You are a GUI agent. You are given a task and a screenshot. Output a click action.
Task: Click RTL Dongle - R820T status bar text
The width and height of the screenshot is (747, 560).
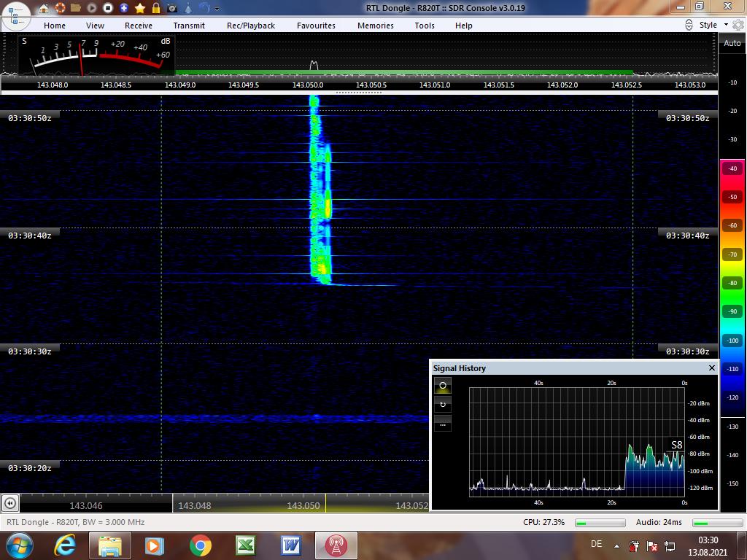75,522
